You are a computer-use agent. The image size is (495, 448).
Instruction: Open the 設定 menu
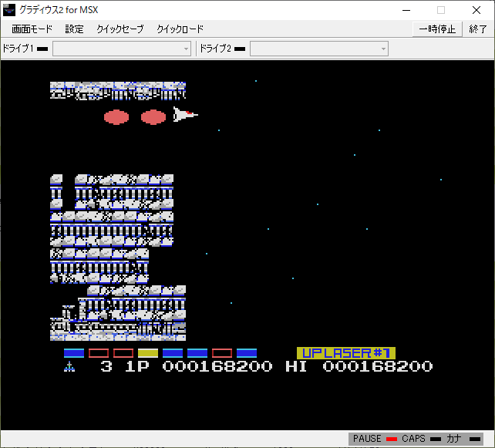pos(74,29)
